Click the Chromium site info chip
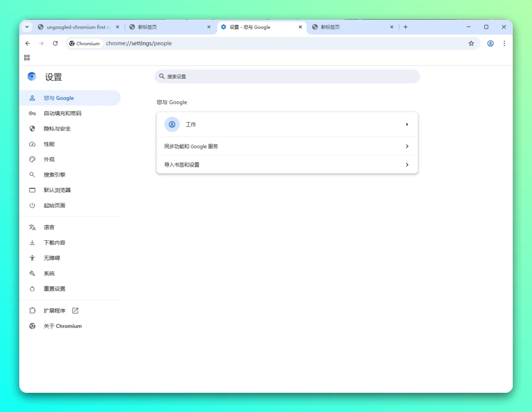This screenshot has width=532, height=412. pos(85,43)
